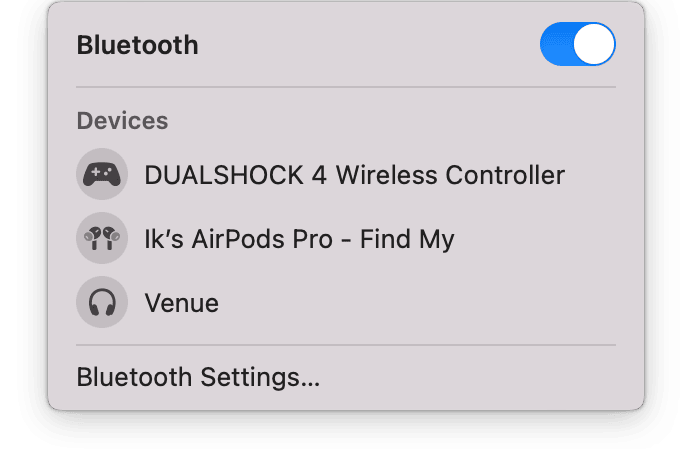The image size is (692, 466).
Task: Click the game controller icon
Action: [x=102, y=174]
